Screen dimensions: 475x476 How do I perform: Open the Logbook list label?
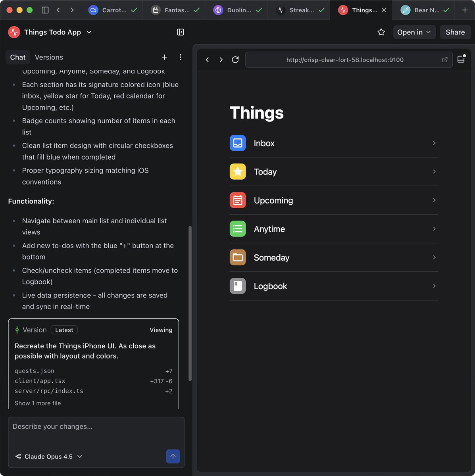tap(270, 286)
